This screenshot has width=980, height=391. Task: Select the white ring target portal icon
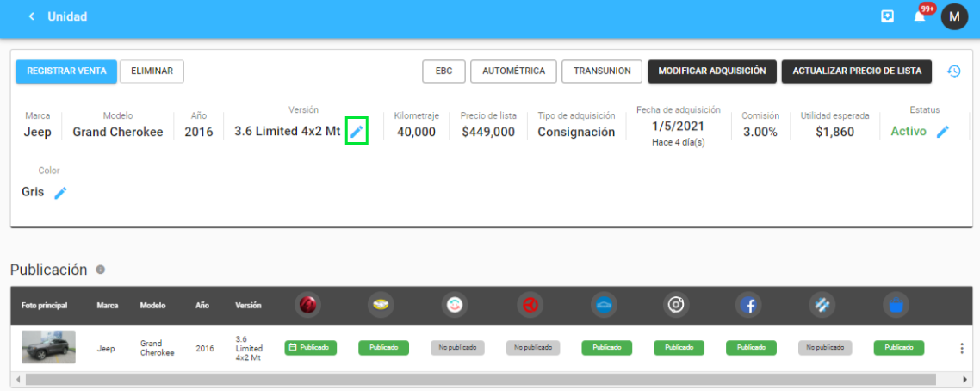[x=677, y=305]
